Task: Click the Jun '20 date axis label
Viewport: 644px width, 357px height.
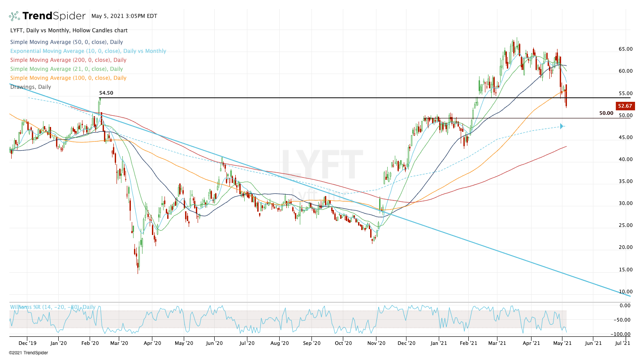Action: [215, 343]
